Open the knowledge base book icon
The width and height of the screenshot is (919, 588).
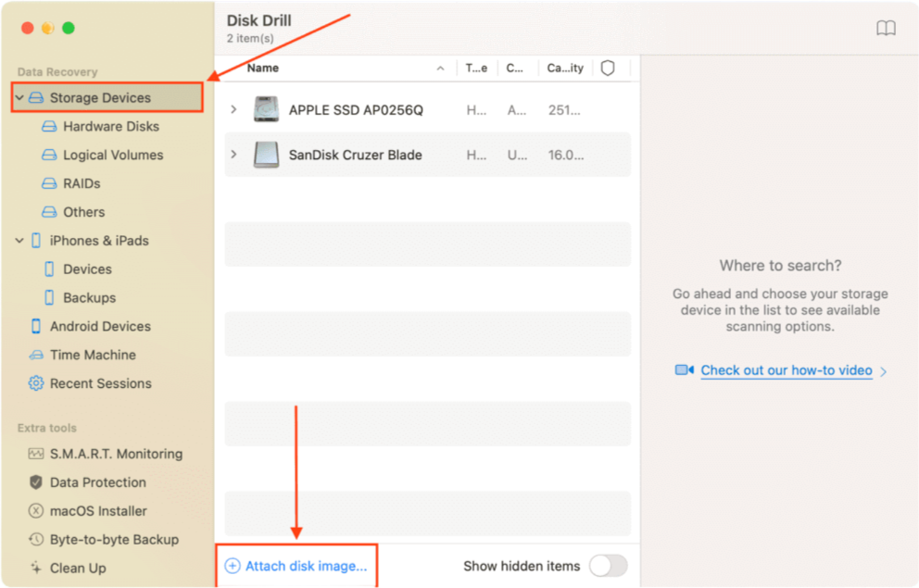[x=886, y=28]
